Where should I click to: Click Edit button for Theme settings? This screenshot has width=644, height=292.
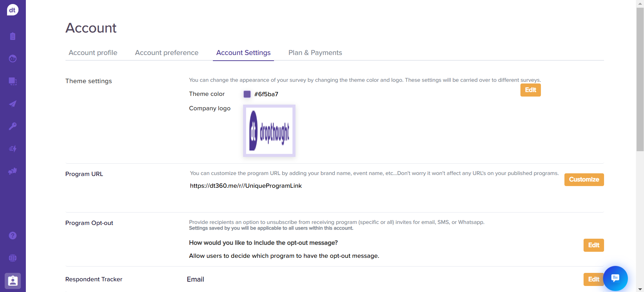(530, 90)
